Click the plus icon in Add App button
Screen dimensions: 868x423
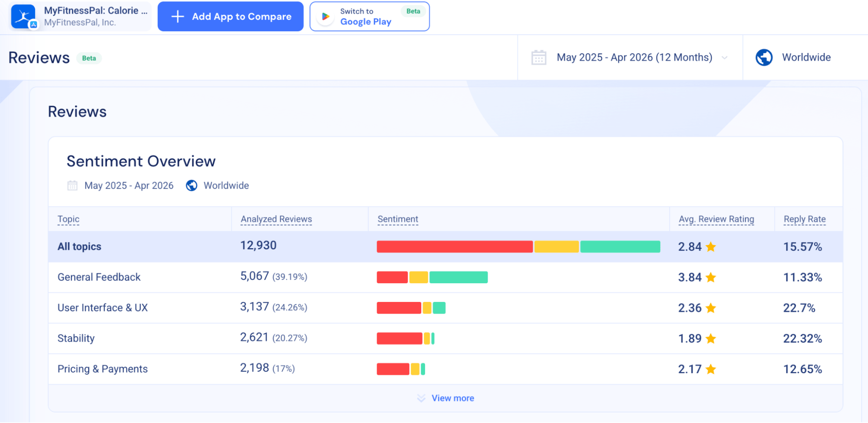point(178,16)
